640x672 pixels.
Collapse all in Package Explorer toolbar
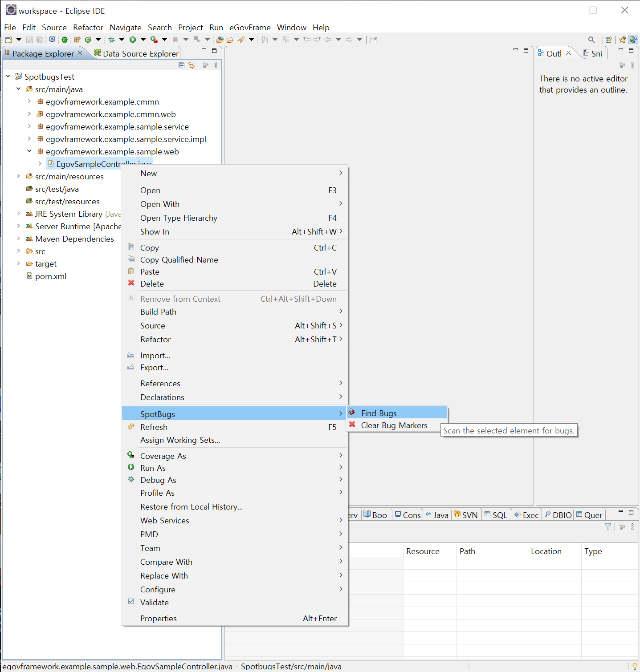pos(181,65)
